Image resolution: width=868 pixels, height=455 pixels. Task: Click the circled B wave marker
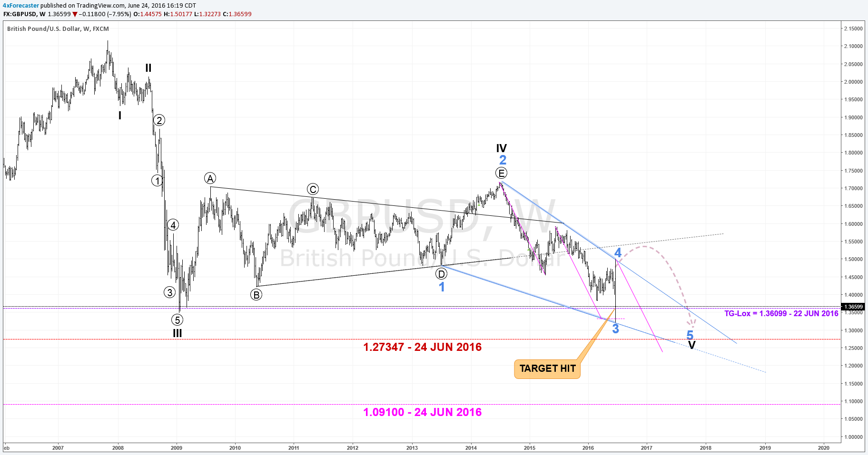click(256, 295)
